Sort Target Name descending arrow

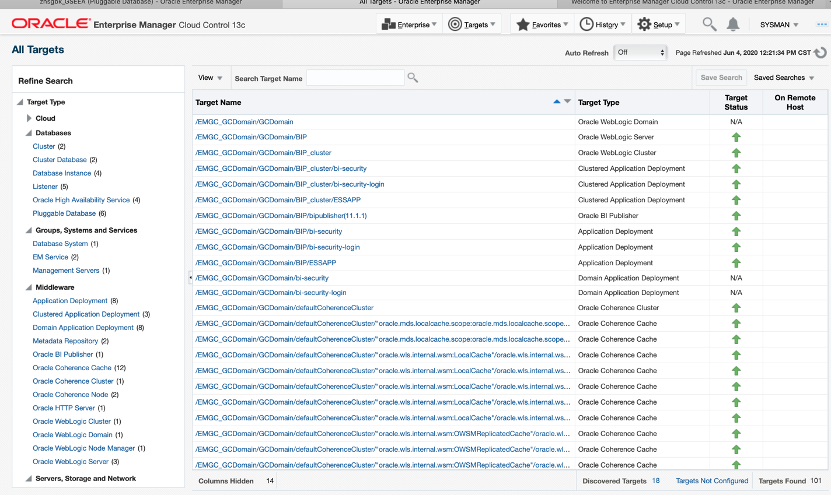[567, 101]
